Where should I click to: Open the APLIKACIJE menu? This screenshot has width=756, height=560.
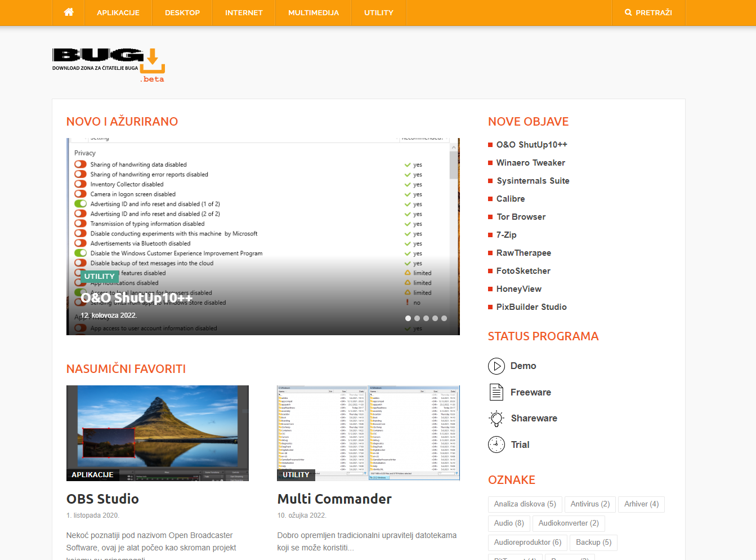click(x=118, y=12)
